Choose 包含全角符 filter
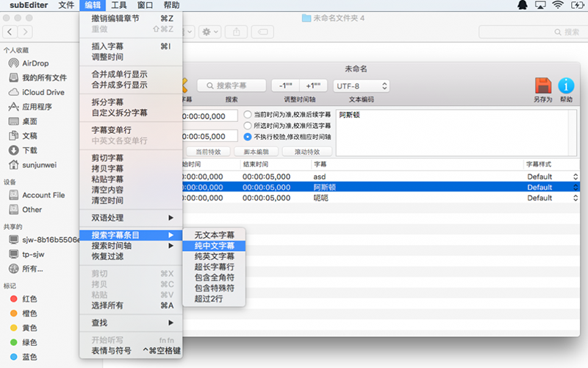Viewport: 588px width, 368px height. coord(214,277)
